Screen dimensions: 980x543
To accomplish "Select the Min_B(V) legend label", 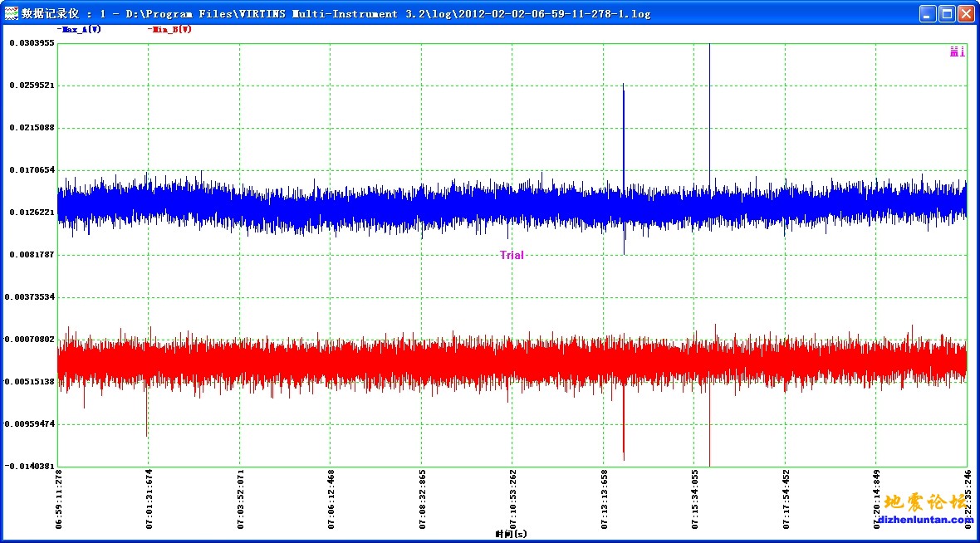I will pos(169,29).
